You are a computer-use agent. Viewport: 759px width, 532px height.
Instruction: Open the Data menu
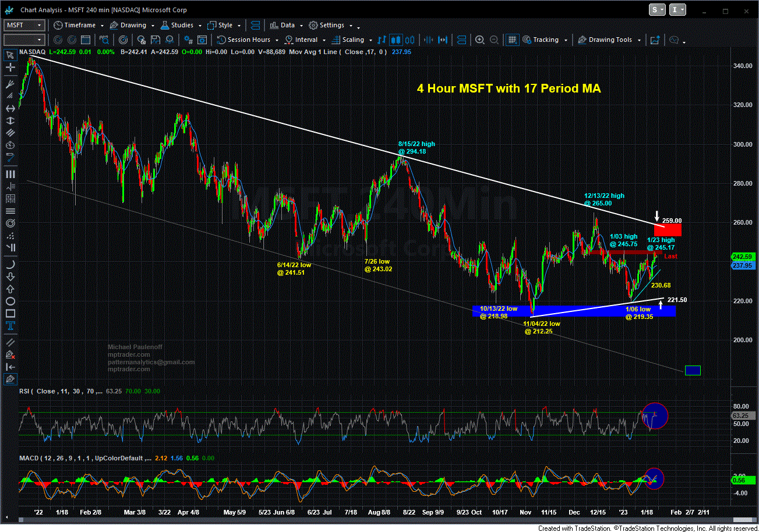(x=283, y=25)
